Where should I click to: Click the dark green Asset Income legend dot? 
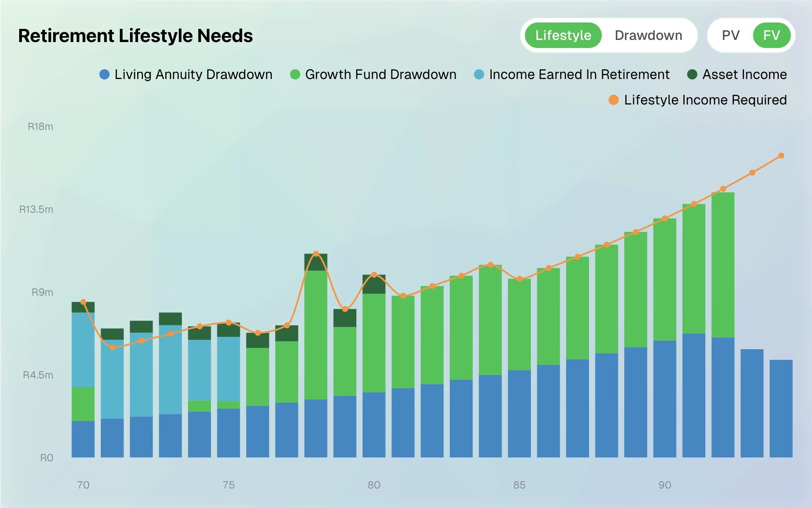(x=692, y=74)
